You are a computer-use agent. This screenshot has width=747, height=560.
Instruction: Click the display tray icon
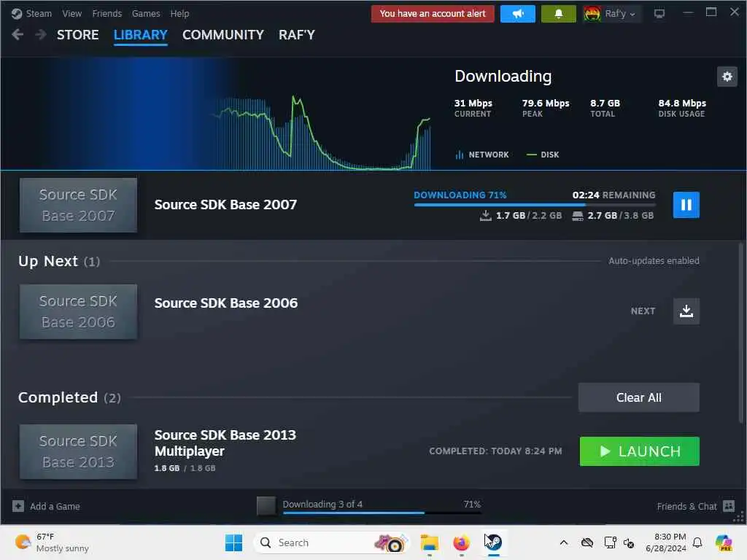tap(610, 542)
